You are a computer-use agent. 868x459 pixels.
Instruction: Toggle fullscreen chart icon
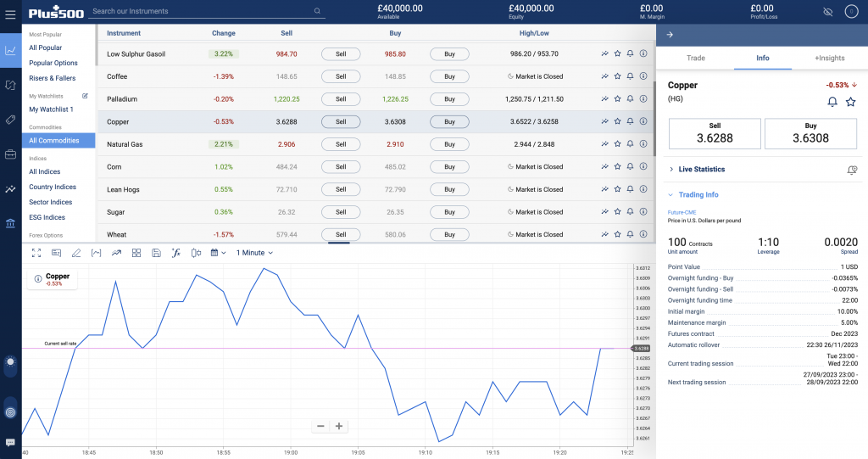[x=36, y=253]
